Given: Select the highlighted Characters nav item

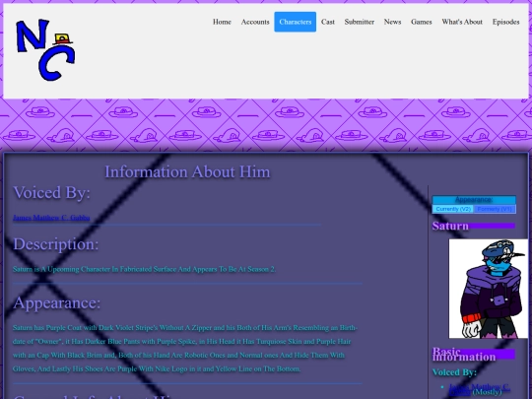Looking at the screenshot, I should (x=296, y=22).
